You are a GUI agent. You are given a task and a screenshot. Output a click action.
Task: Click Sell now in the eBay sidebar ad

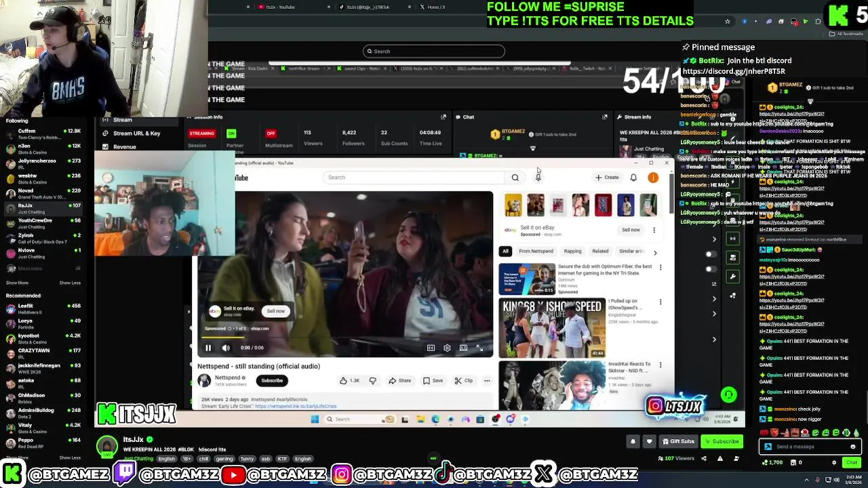(x=631, y=230)
